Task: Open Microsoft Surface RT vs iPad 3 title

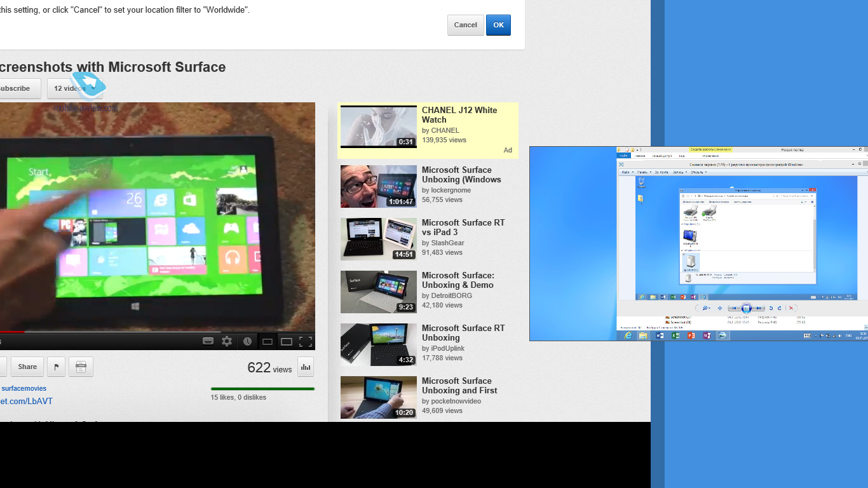Action: (463, 227)
